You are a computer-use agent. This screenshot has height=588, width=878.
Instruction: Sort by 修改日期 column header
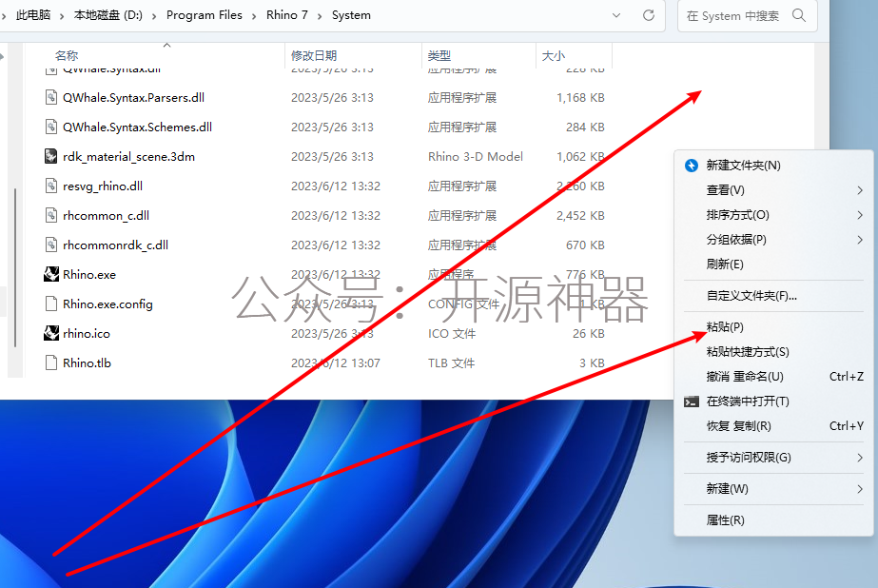(314, 56)
